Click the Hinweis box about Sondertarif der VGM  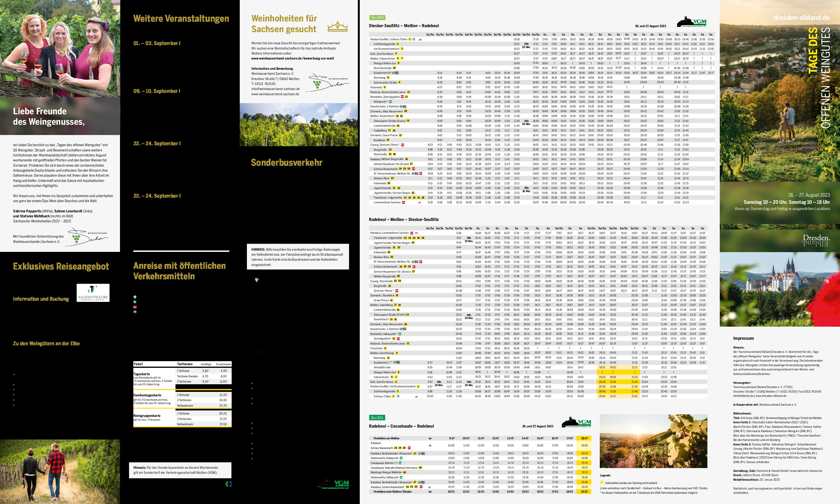pos(180,470)
